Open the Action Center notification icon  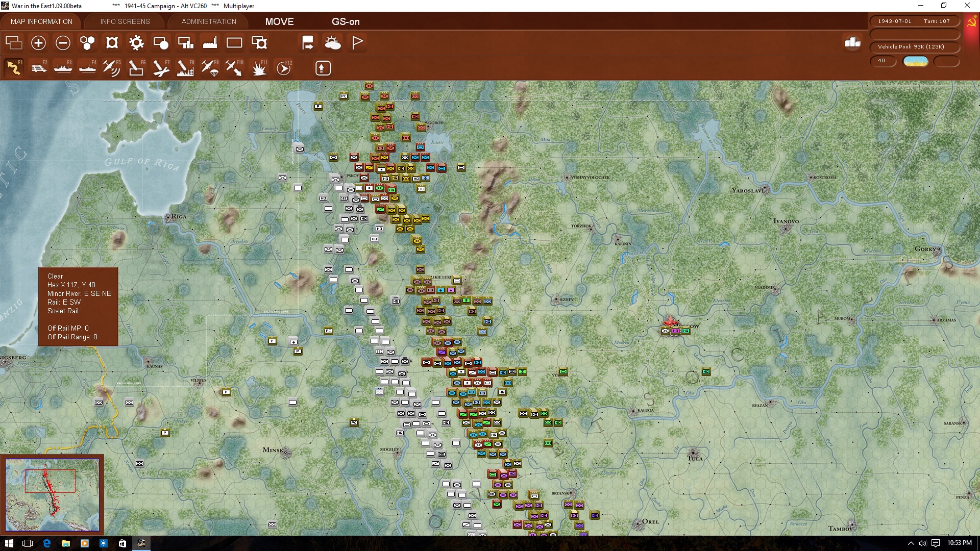pos(936,543)
